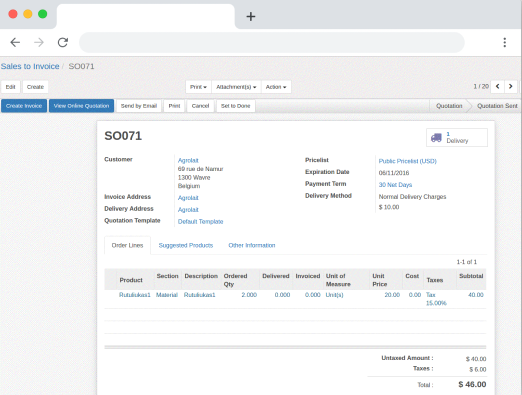522x395 pixels.
Task: Open Default Template link
Action: 200,222
